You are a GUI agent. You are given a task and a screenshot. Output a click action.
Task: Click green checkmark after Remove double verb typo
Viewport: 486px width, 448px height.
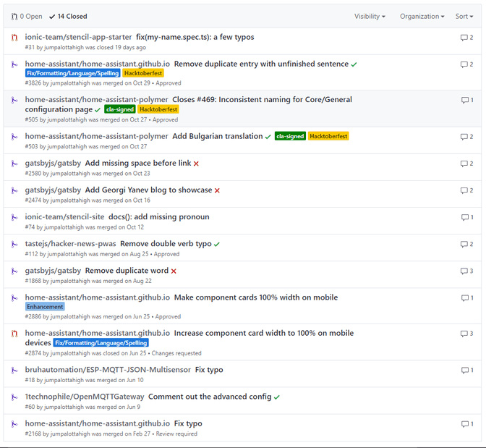coord(217,245)
